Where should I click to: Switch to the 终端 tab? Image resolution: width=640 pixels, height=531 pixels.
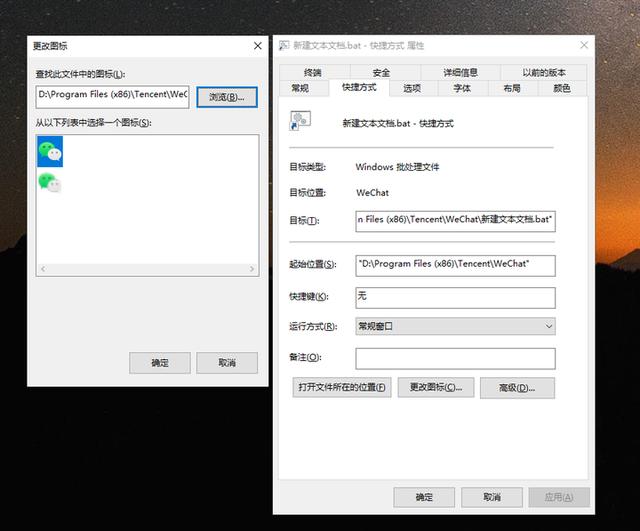coord(313,73)
